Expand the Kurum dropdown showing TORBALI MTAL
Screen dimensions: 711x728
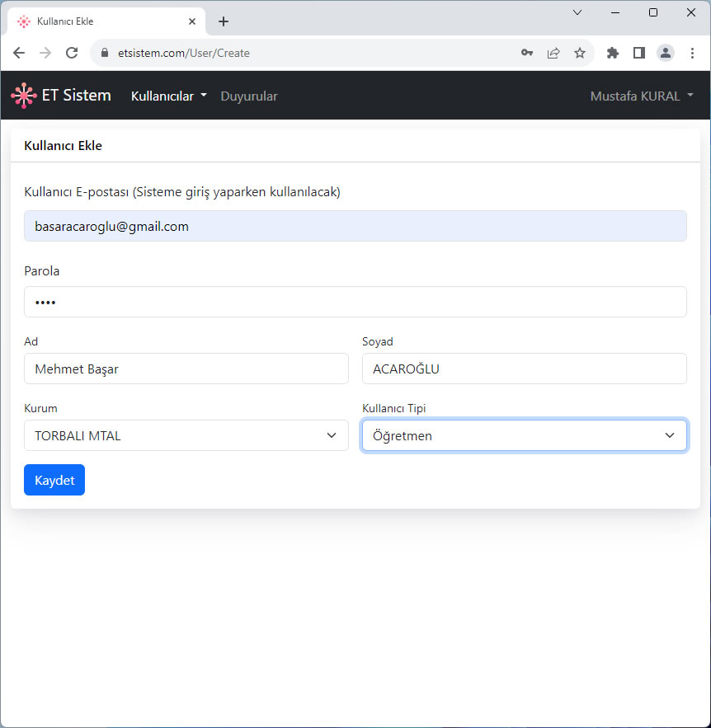(186, 435)
